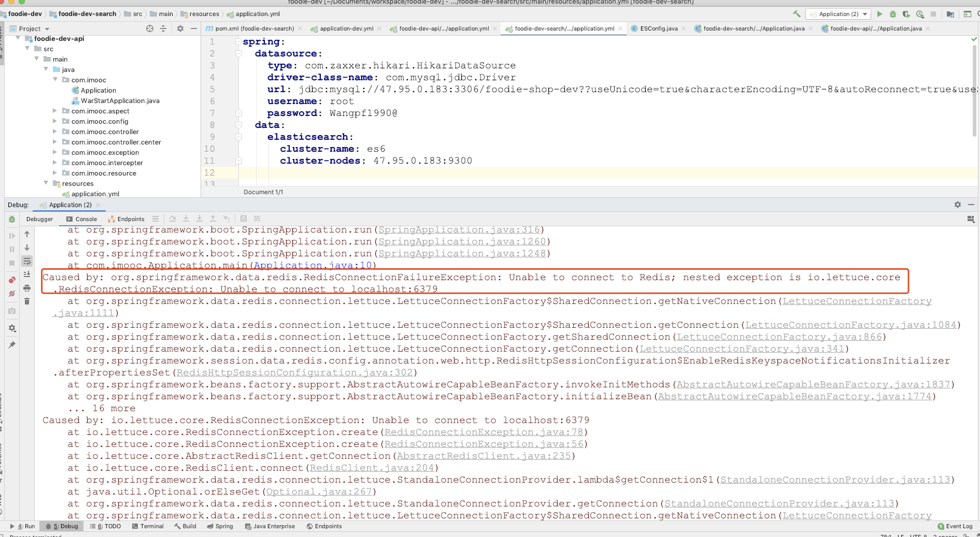This screenshot has height=537, width=980.
Task: Open RedisClient.java:204 link
Action: tap(372, 468)
